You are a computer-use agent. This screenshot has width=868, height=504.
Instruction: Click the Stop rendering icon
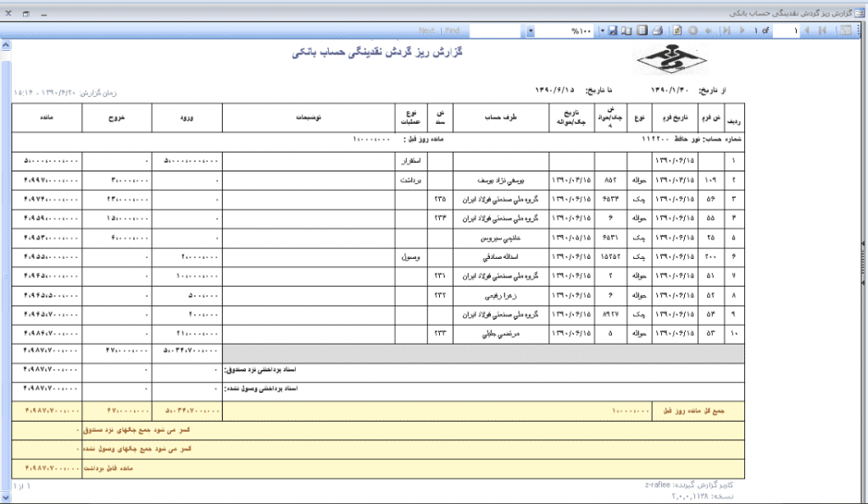click(x=693, y=31)
